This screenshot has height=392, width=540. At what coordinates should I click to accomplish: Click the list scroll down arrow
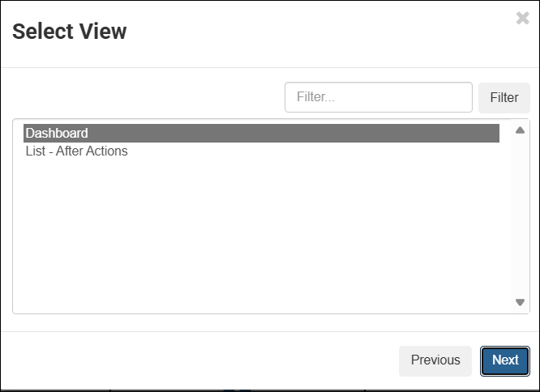[x=520, y=302]
